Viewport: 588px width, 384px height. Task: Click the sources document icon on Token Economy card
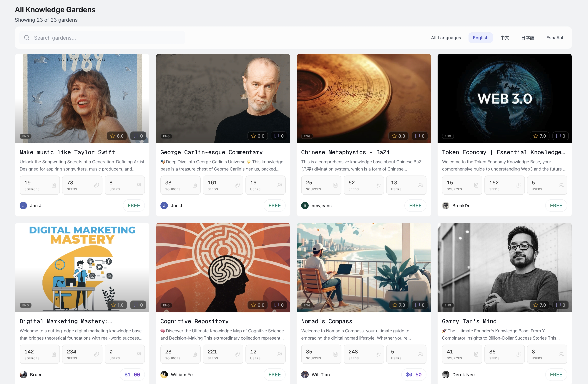coord(476,185)
